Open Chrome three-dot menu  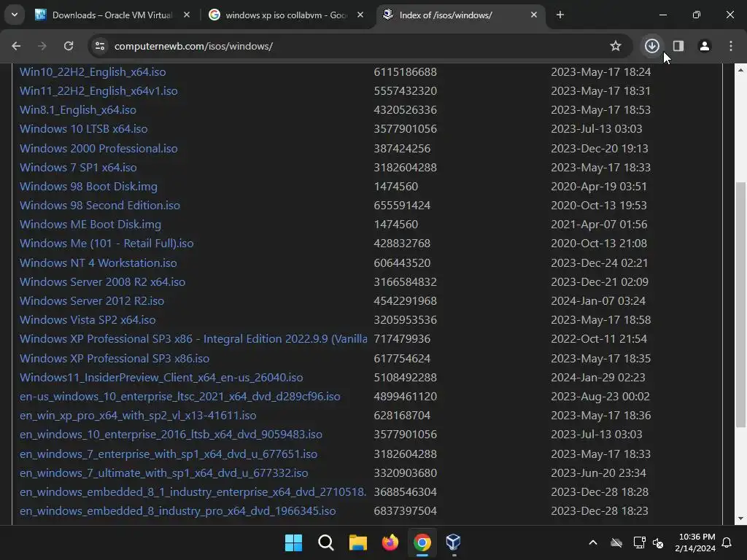tap(731, 46)
